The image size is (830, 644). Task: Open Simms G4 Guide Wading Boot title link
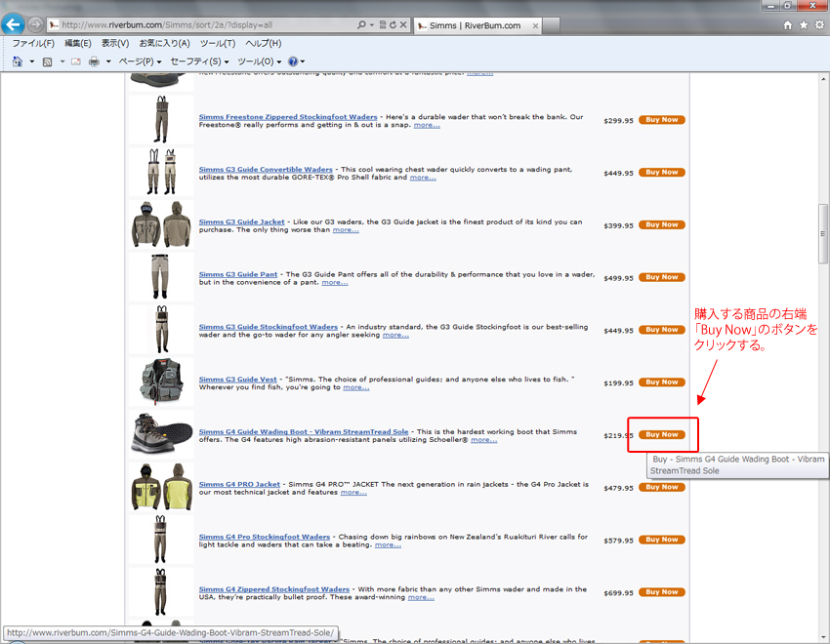coord(304,431)
